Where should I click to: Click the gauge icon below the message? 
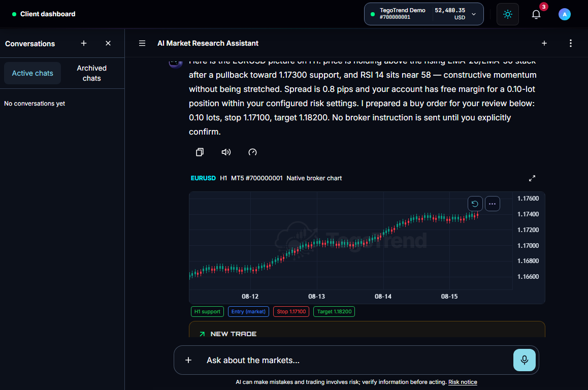pos(252,152)
